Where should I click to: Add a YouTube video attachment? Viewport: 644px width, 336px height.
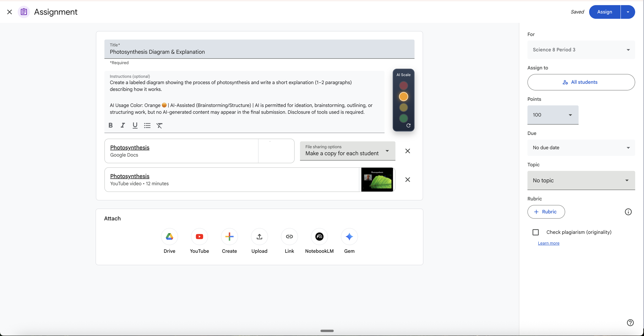pos(199,237)
